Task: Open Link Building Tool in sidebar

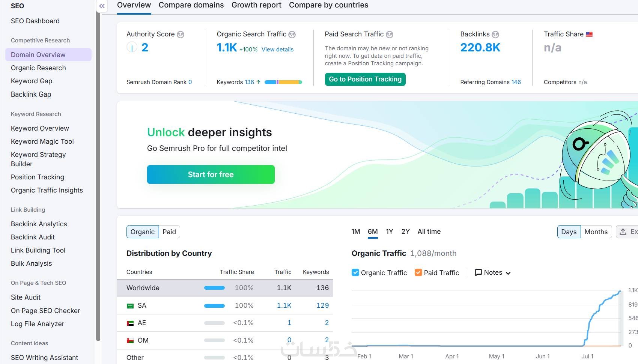Action: coord(38,250)
